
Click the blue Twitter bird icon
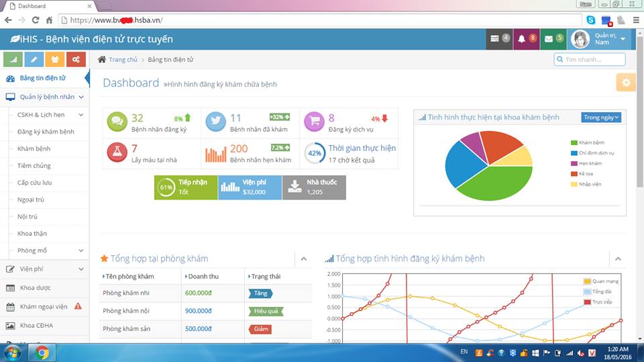click(215, 122)
